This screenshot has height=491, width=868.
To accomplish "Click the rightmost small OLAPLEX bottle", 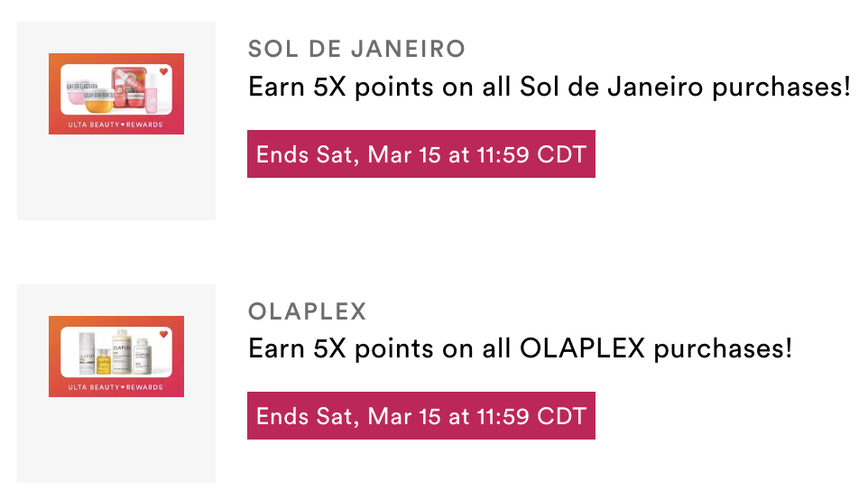I will [x=143, y=356].
